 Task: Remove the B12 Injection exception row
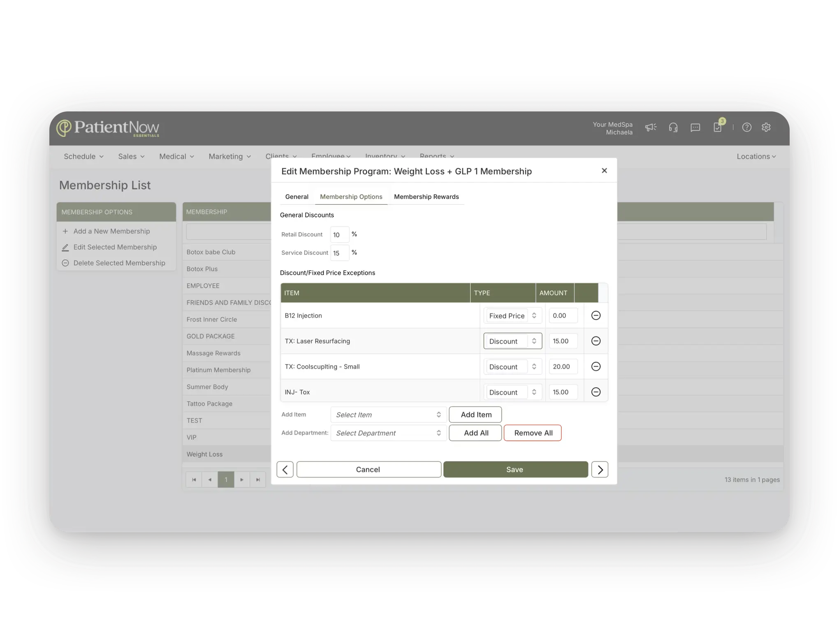point(596,315)
